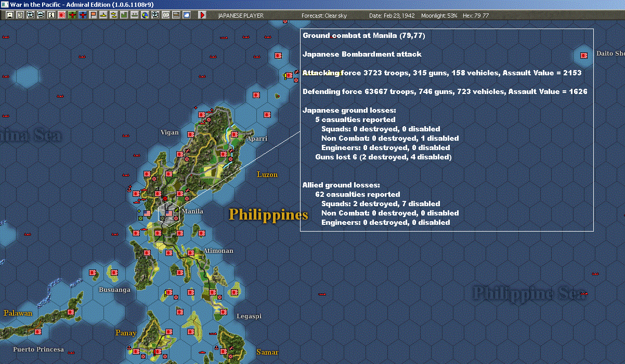
Task: Click the single yellow ship toolbar icon
Action: [103, 15]
